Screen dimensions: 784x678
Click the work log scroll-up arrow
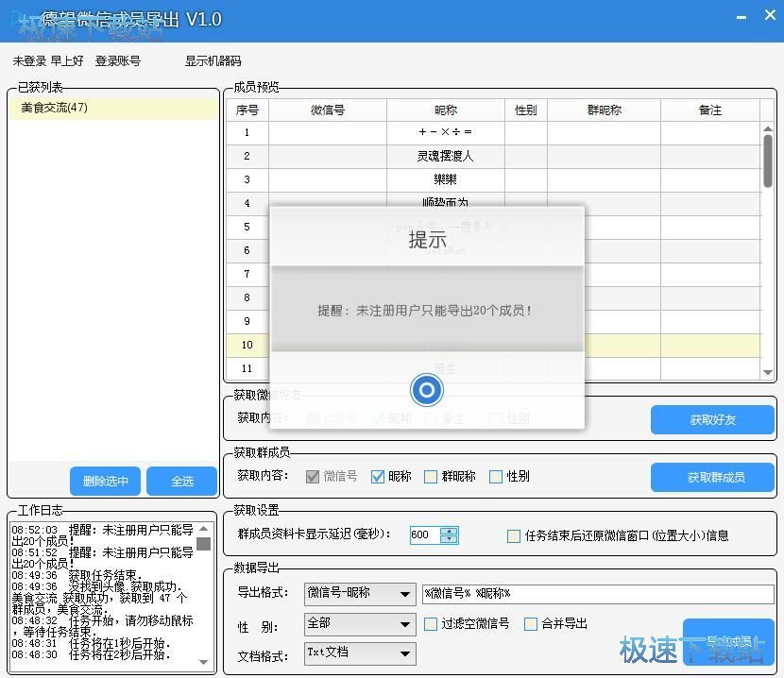(x=203, y=529)
